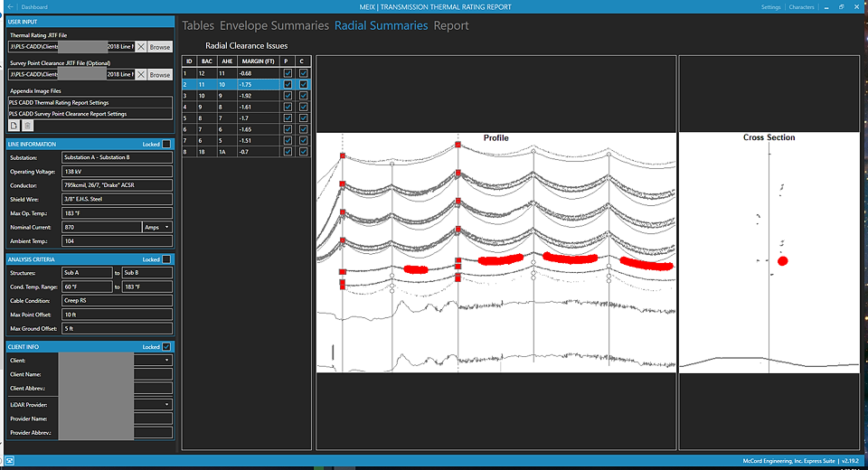
Task: Restore down the application window
Action: click(844, 7)
